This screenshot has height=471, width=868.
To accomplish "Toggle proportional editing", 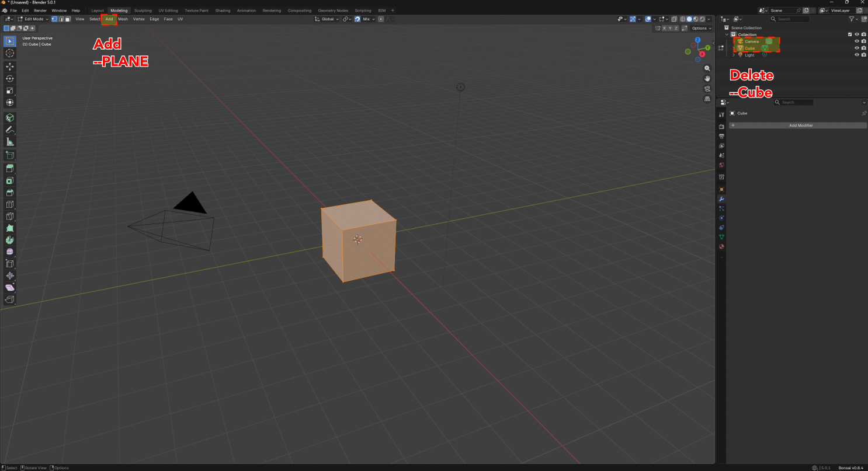I will pyautogui.click(x=381, y=19).
